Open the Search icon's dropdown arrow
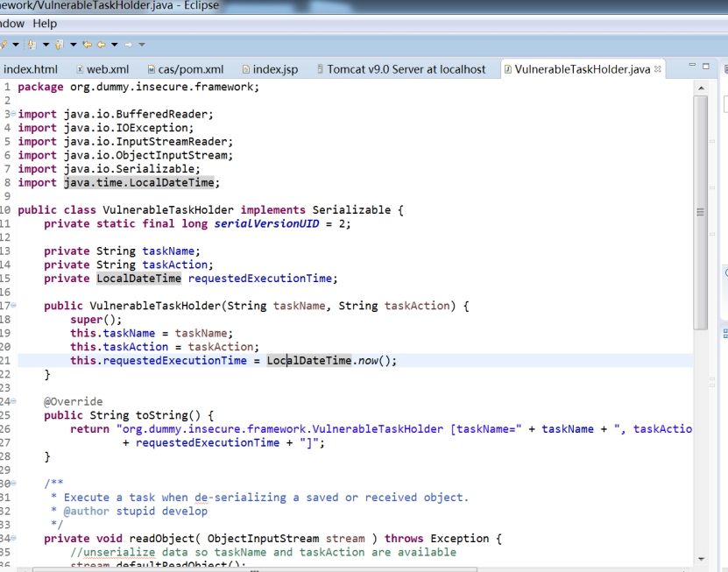Image resolution: width=728 pixels, height=572 pixels. (15, 45)
